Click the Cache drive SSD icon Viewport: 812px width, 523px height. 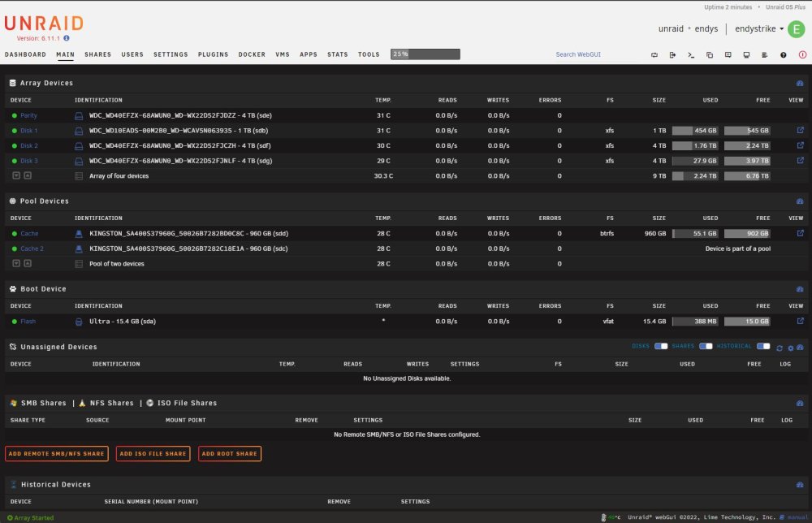[79, 234]
